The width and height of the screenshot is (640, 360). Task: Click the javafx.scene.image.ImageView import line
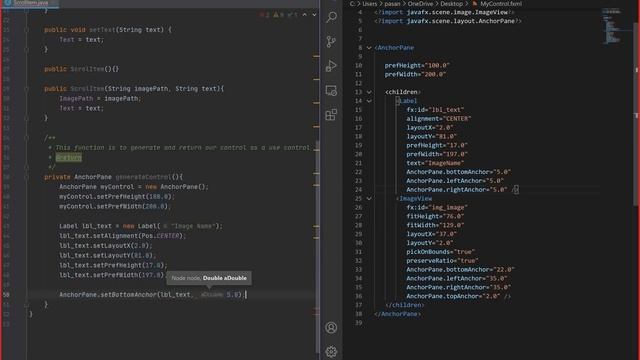point(444,12)
